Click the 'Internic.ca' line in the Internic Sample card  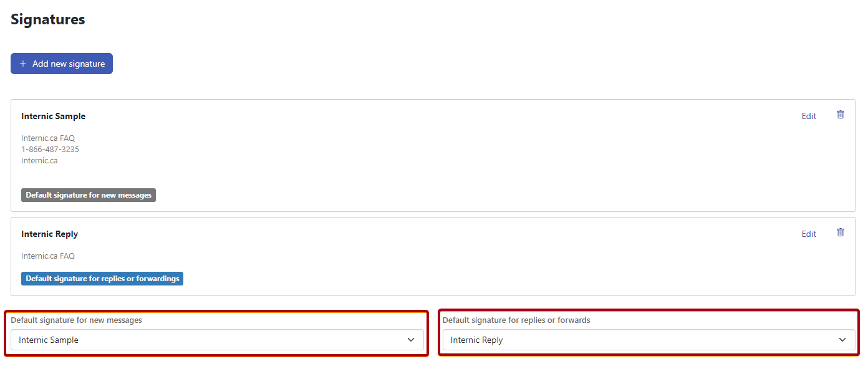point(39,161)
